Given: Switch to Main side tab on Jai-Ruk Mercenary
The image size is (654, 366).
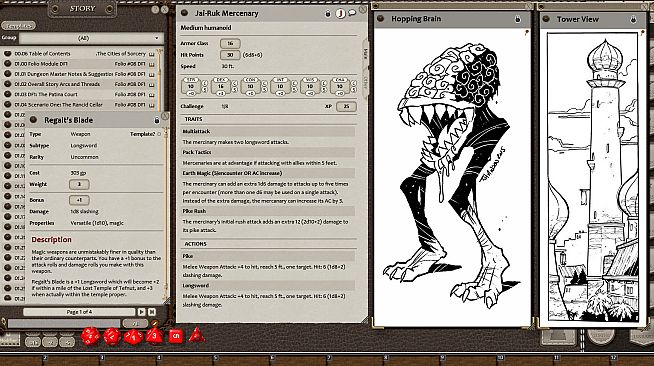Looking at the screenshot, I should [366, 54].
